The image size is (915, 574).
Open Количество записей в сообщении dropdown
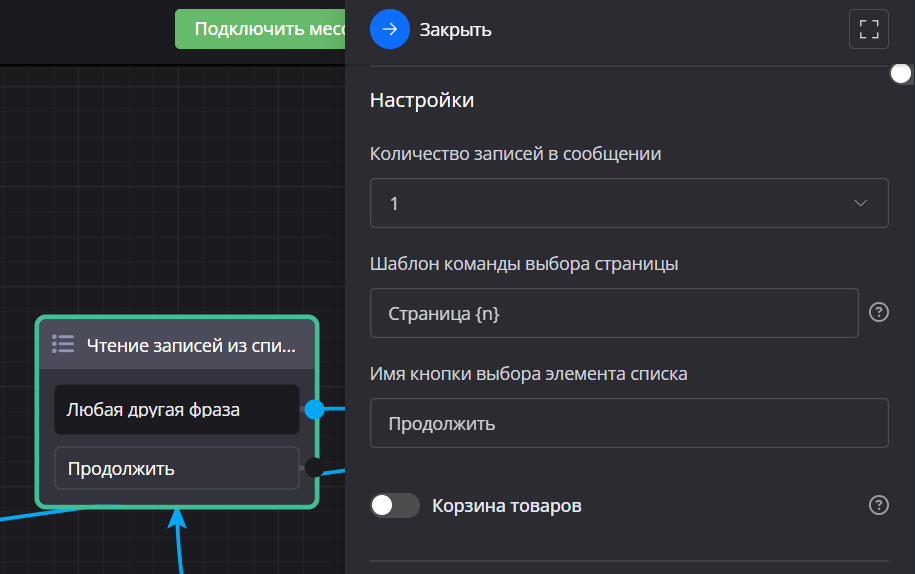click(628, 203)
